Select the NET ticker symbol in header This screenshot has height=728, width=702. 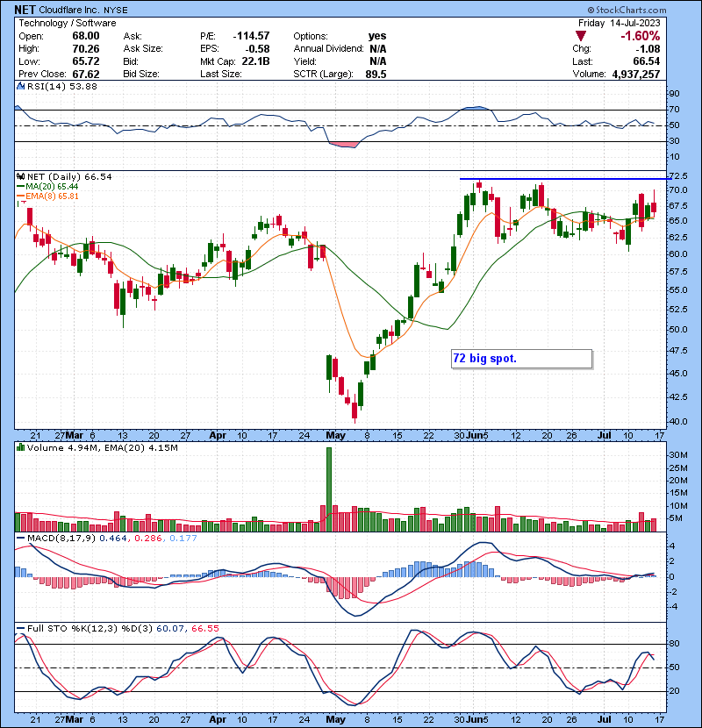tap(25, 10)
